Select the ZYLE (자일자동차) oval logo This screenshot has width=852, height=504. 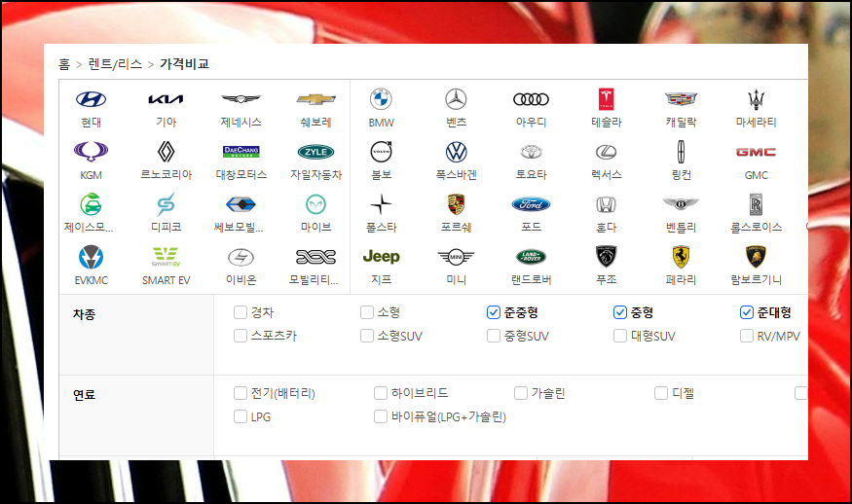(x=315, y=152)
